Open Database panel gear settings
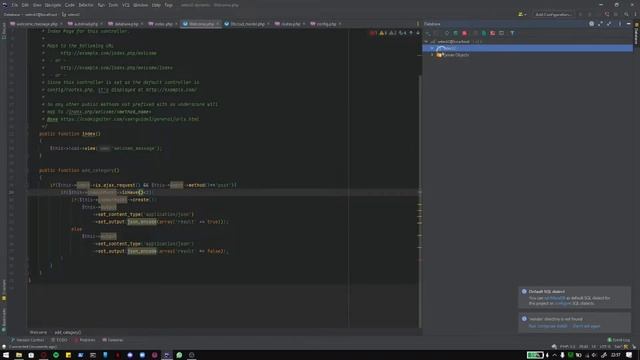640x360 pixels. click(x=591, y=24)
